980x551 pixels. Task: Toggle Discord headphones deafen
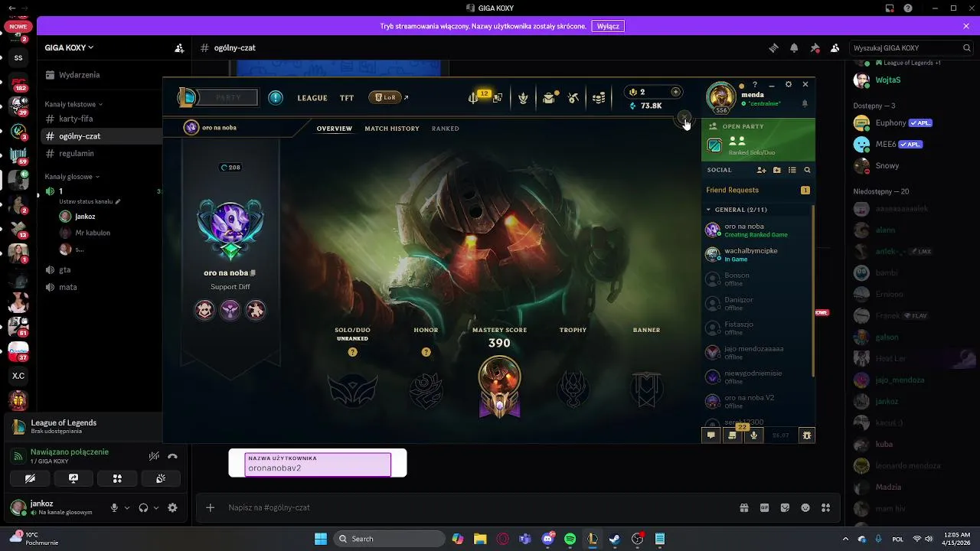coord(143,507)
